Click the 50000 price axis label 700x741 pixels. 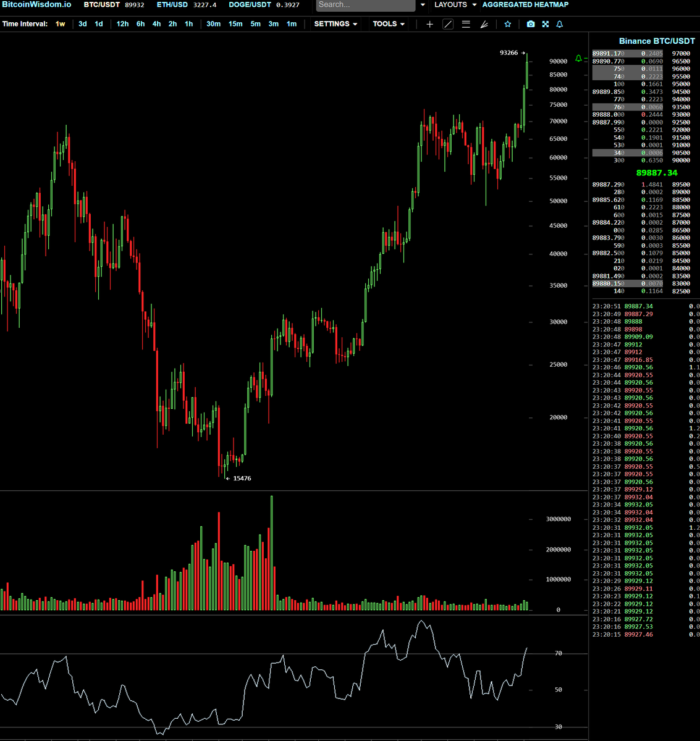pyautogui.click(x=558, y=201)
